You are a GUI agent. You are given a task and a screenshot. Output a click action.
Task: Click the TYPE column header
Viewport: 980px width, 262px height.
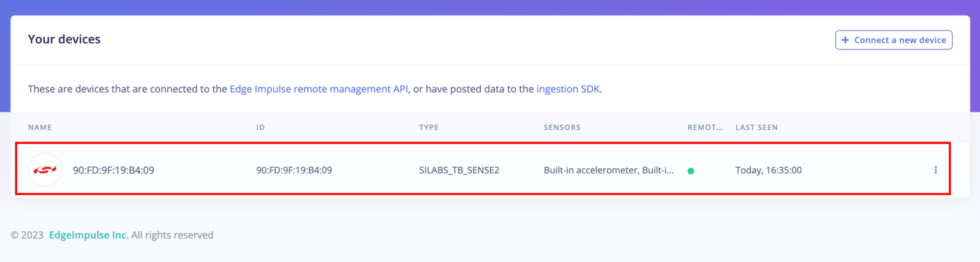(x=429, y=127)
